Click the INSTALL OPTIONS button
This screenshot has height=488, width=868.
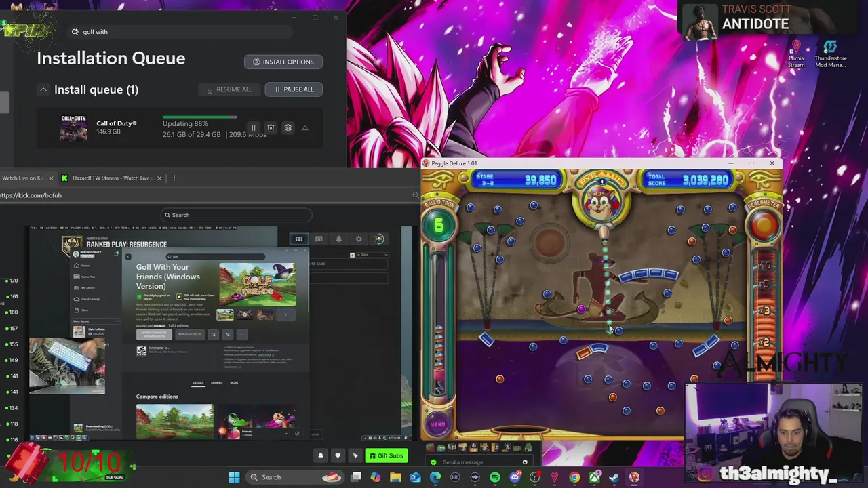[283, 62]
